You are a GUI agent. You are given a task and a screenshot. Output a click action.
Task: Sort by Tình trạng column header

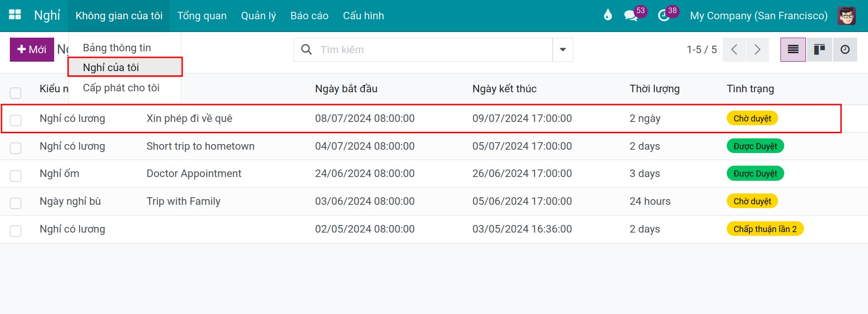pyautogui.click(x=750, y=89)
